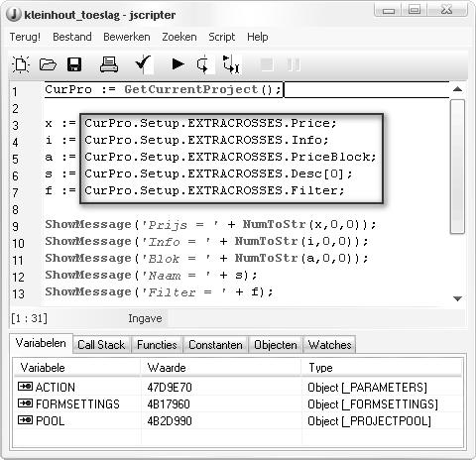Run the script with play icon
476x460 pixels.
(178, 63)
